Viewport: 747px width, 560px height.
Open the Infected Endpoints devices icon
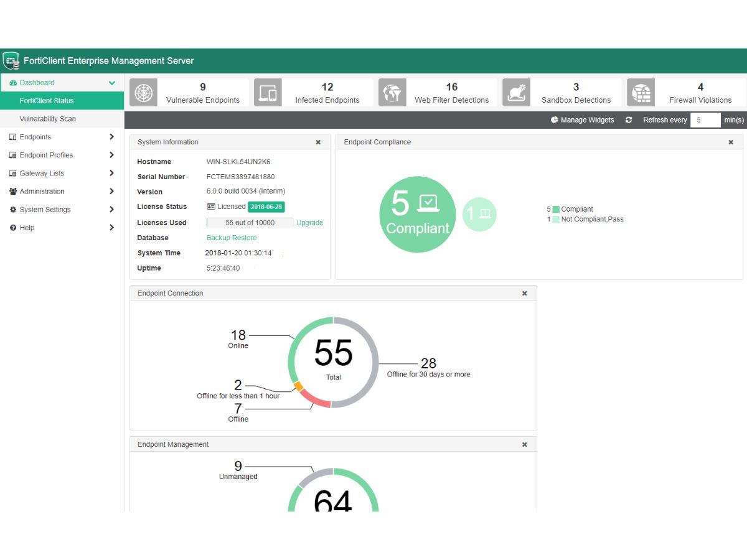point(268,93)
